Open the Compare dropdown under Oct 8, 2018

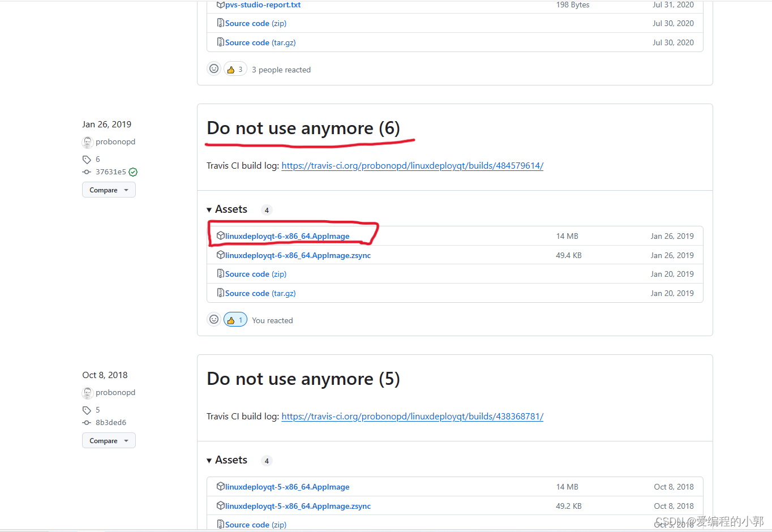(109, 440)
